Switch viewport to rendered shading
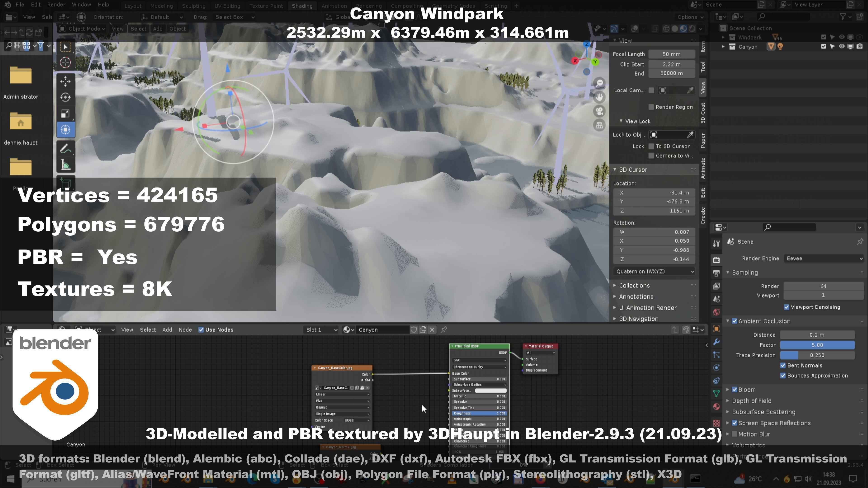 [x=692, y=29]
